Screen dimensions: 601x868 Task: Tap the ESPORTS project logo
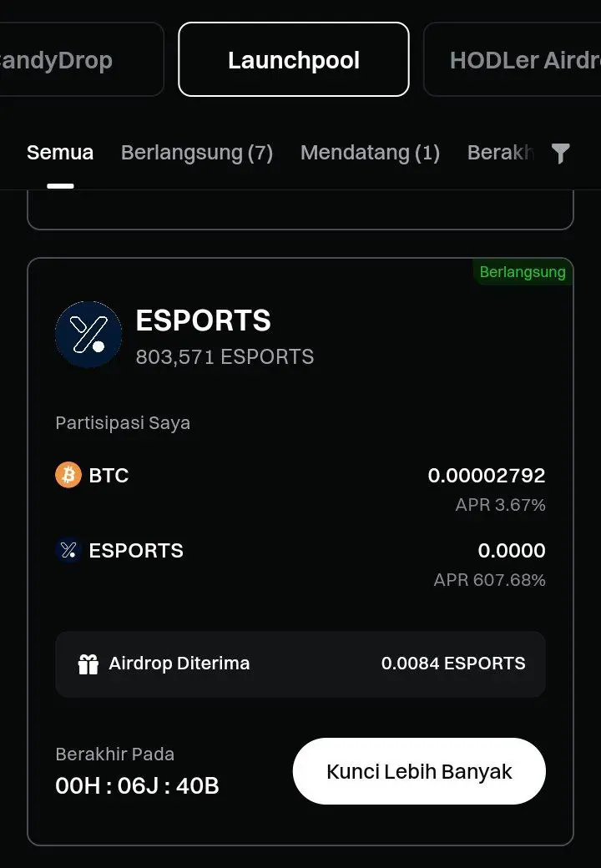88,335
